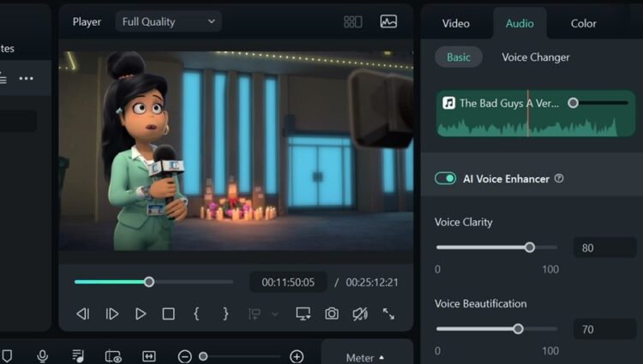643x364 pixels.
Task: Set mark in point brace
Action: [196, 313]
